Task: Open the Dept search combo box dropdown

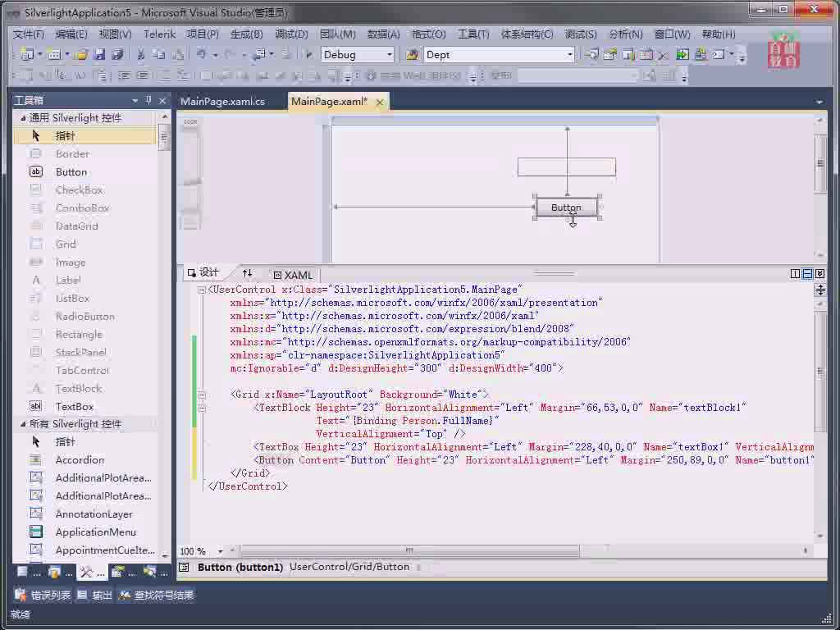Action: tap(569, 55)
